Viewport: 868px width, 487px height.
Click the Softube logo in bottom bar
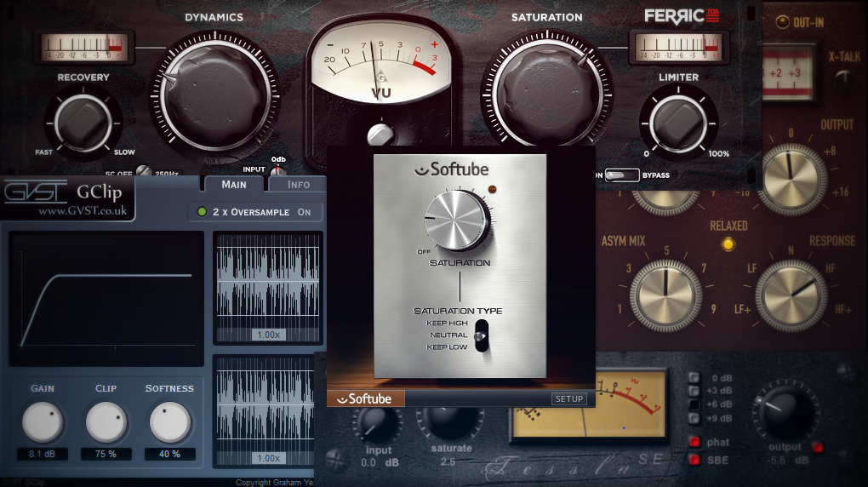click(365, 399)
